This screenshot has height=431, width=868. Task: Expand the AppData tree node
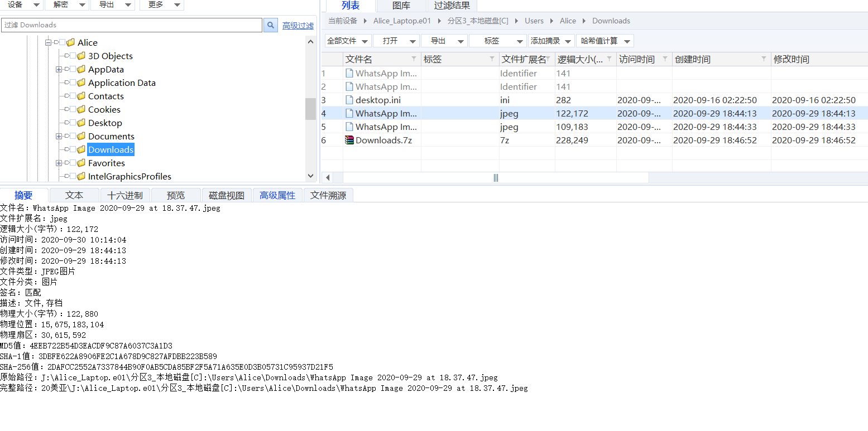pos(59,69)
